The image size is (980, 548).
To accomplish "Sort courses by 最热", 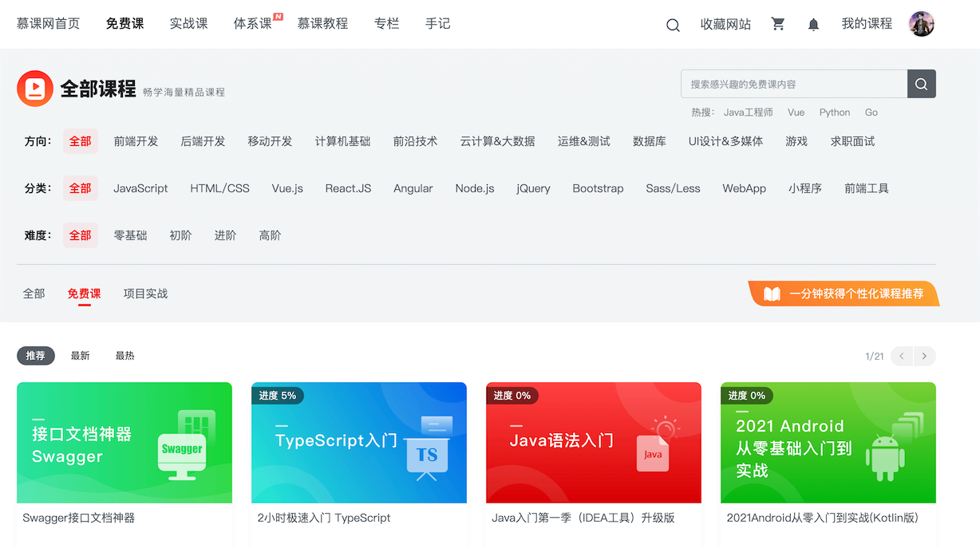I will point(125,356).
